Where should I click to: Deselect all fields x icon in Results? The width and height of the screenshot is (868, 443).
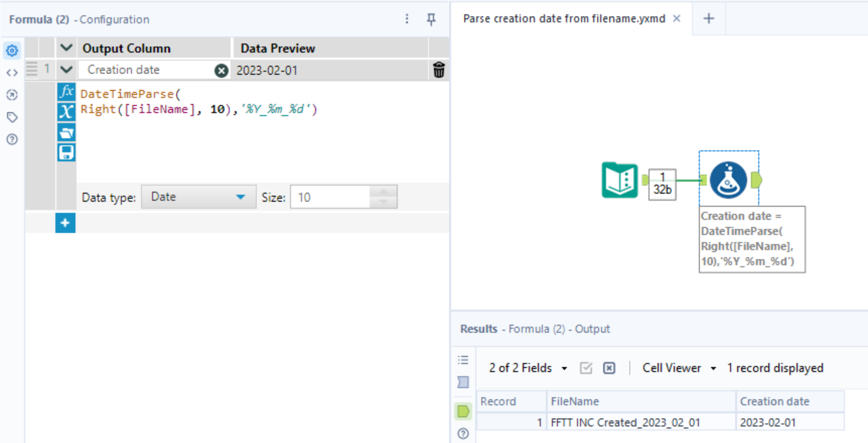609,368
